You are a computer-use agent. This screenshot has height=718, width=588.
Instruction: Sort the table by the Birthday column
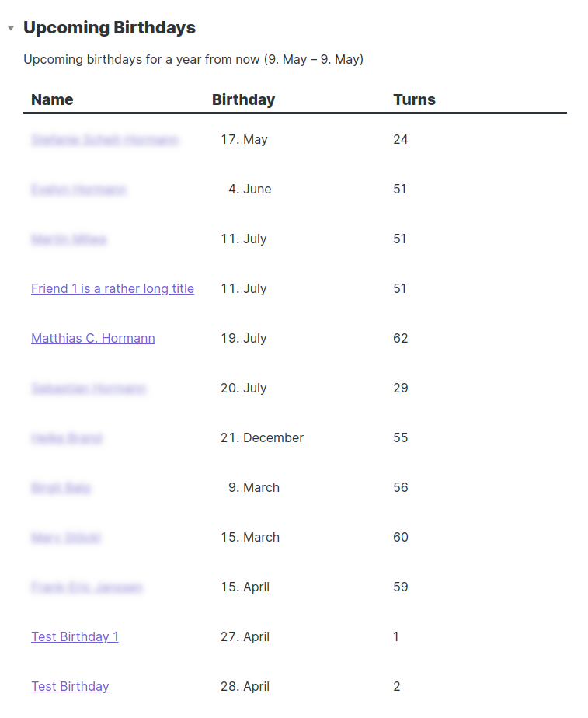point(243,99)
